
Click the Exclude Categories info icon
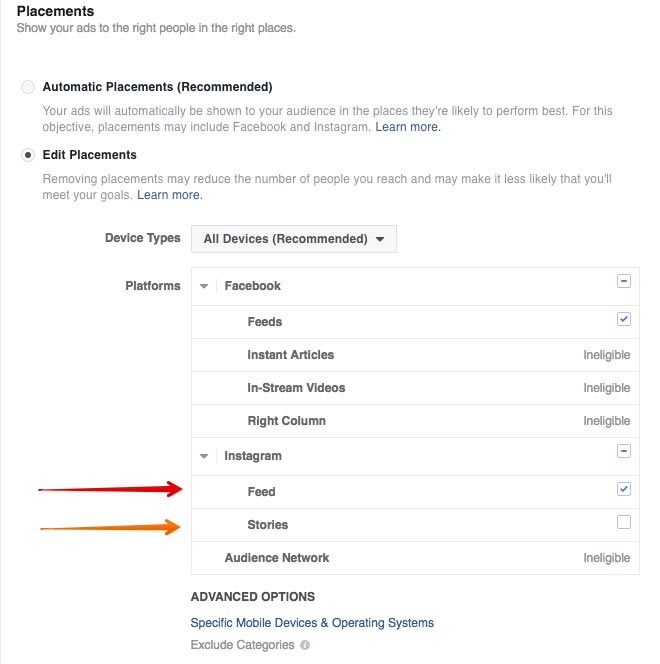[x=305, y=645]
